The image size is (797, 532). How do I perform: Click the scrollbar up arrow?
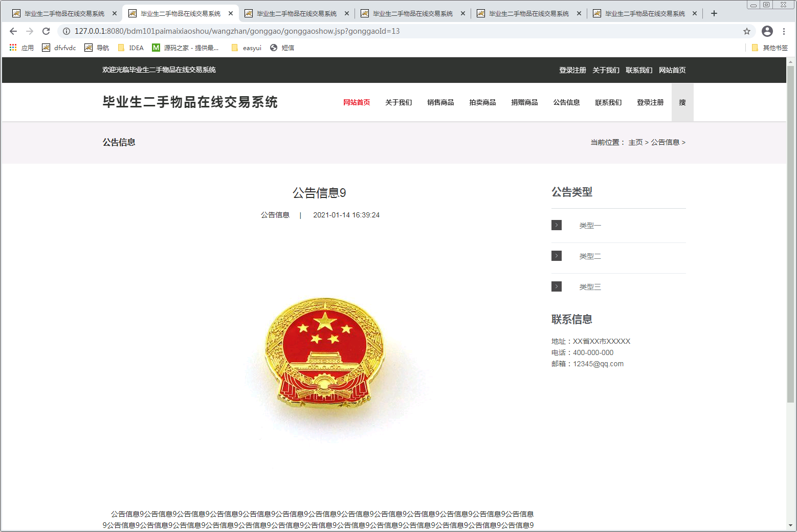(791, 61)
